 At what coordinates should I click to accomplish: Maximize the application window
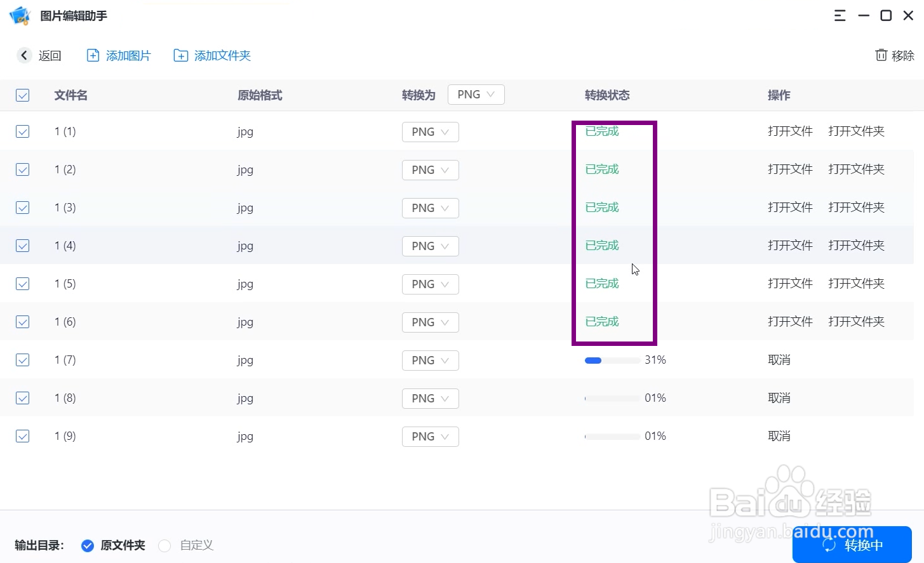pyautogui.click(x=886, y=16)
